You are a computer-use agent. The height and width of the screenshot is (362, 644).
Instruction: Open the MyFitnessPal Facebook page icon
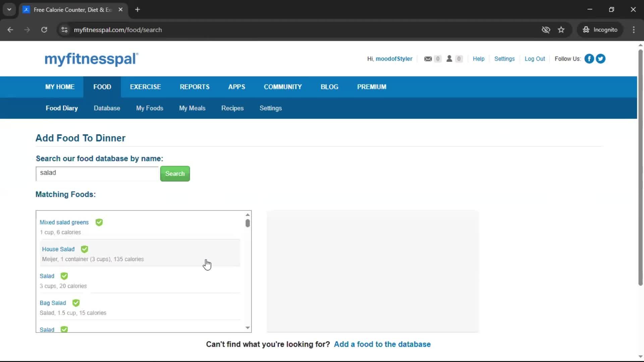[x=589, y=59]
